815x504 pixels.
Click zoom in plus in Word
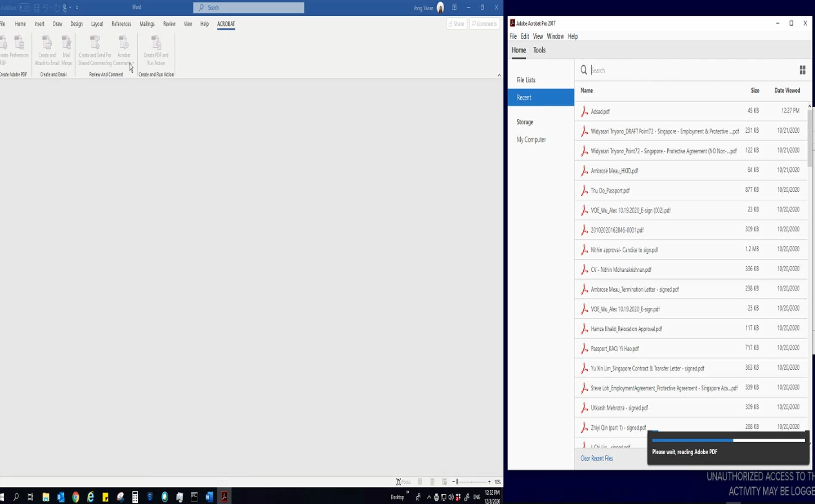489,482
